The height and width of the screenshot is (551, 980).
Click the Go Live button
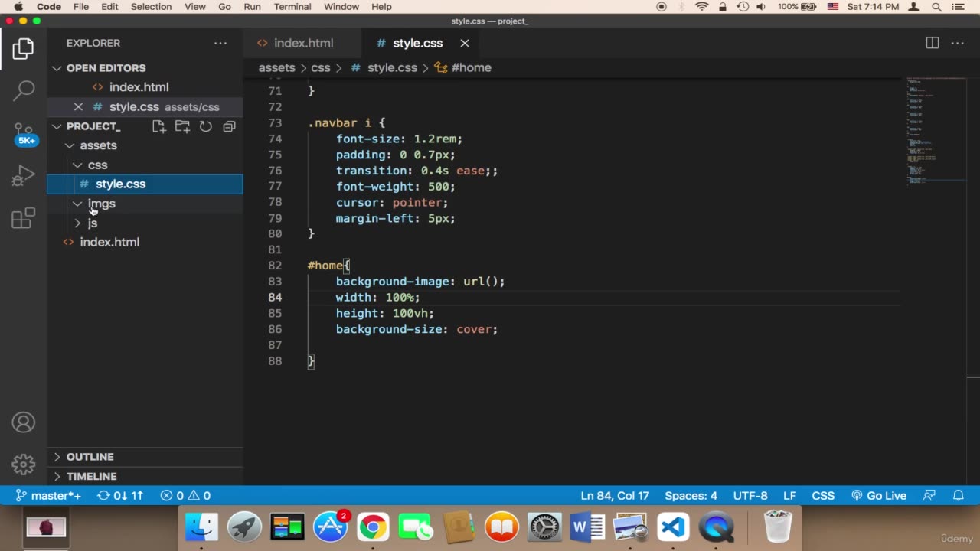(x=879, y=496)
